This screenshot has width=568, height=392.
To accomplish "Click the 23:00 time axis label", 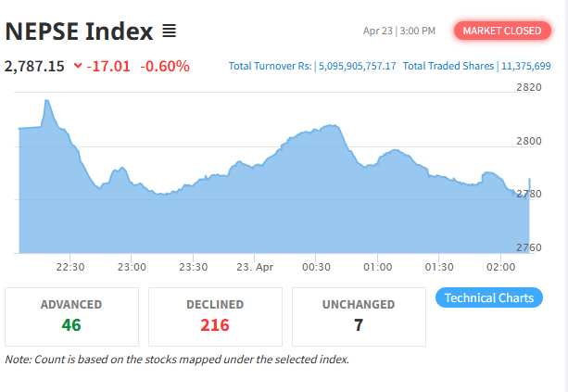I will tap(132, 267).
